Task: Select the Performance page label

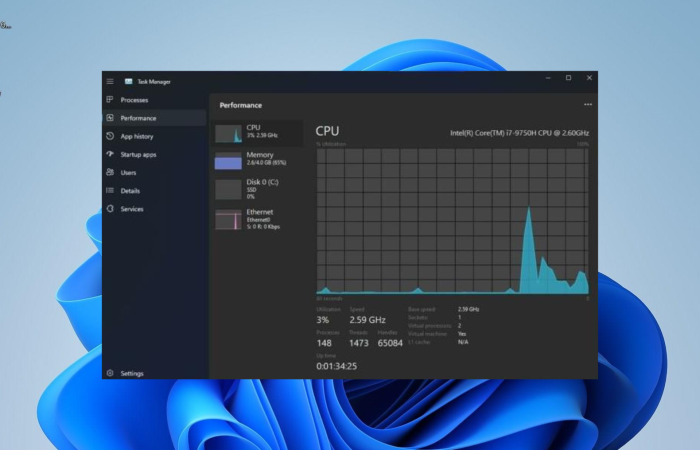Action: [x=138, y=118]
